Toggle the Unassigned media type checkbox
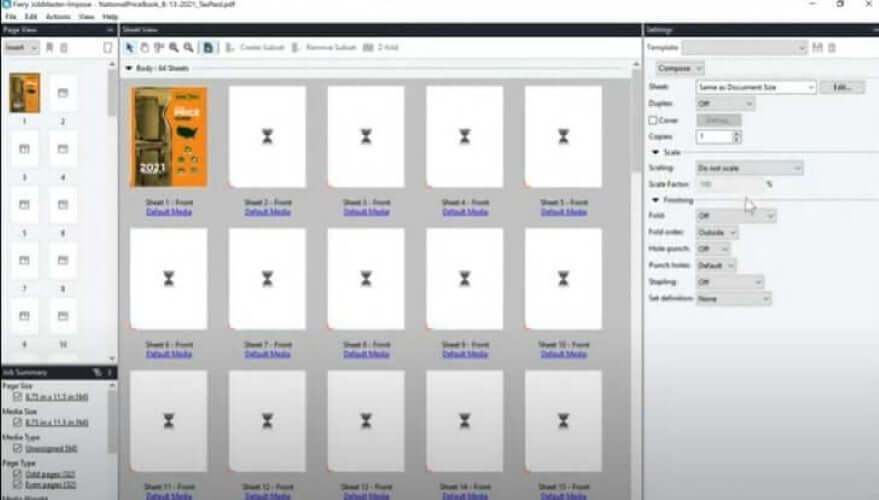The height and width of the screenshot is (500, 879). (x=14, y=448)
